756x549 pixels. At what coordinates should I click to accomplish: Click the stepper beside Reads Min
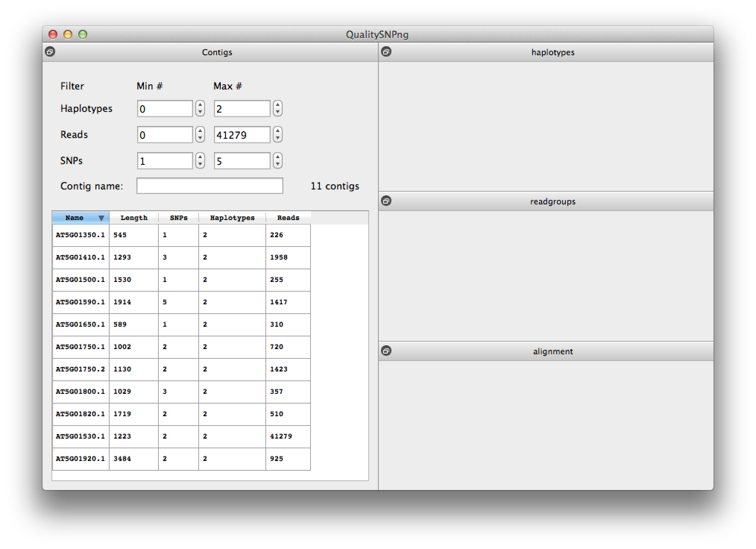coord(200,135)
